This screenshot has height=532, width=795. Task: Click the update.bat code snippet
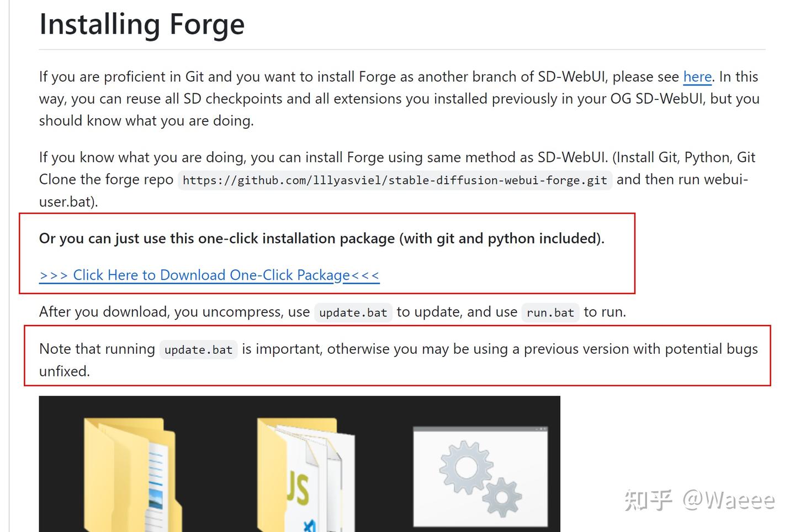(x=353, y=312)
